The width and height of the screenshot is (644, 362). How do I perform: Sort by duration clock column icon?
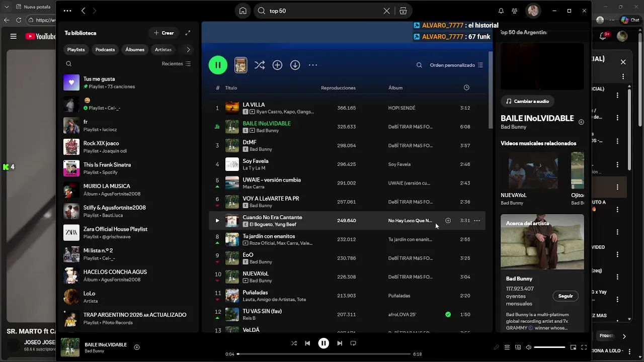[466, 87]
